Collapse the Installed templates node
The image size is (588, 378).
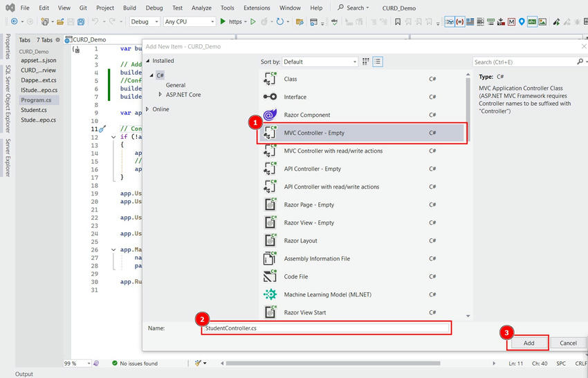pyautogui.click(x=148, y=61)
